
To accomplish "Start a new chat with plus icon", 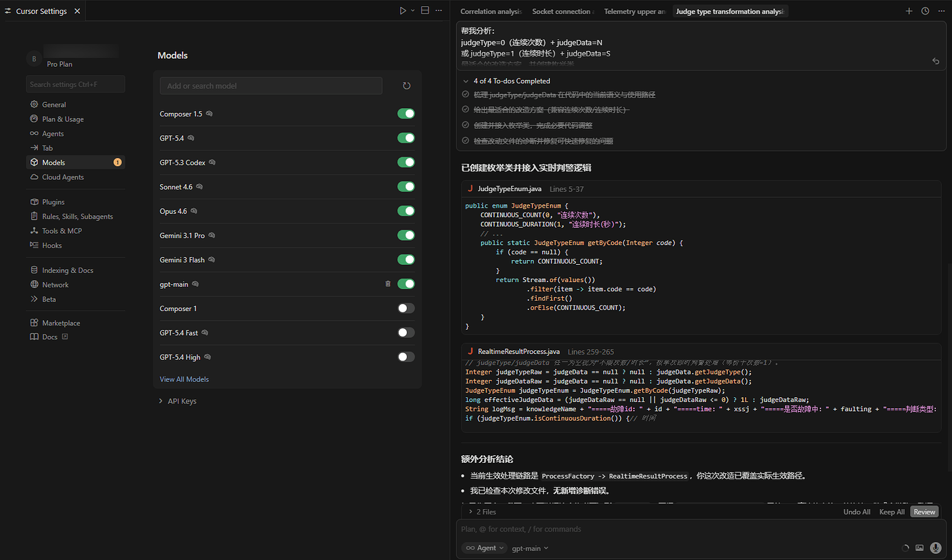I will (x=909, y=11).
